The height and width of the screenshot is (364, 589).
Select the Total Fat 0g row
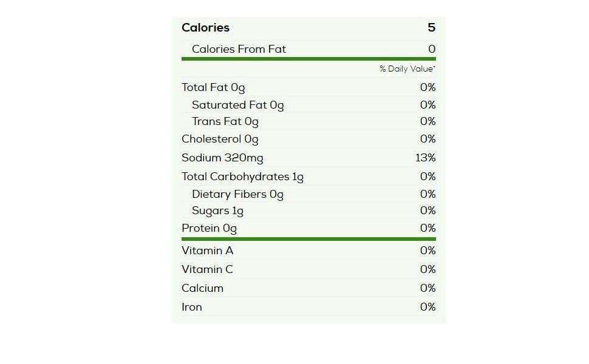coord(309,87)
